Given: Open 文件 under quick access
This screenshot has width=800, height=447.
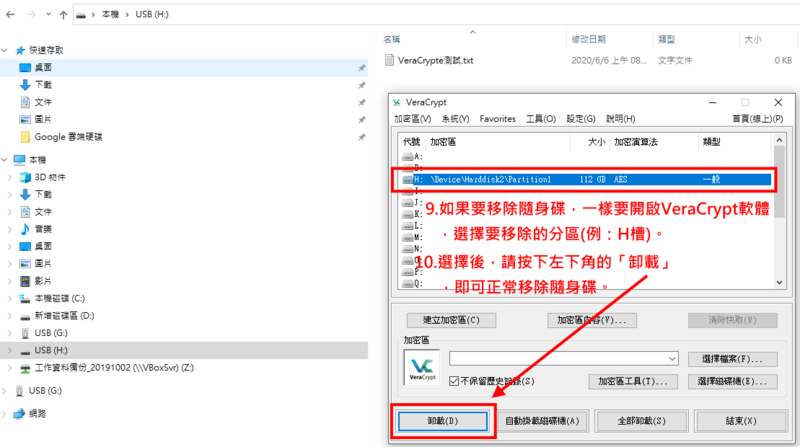Looking at the screenshot, I should 43,102.
